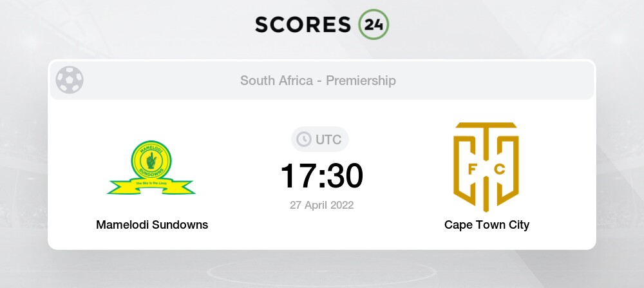
Task: Open the Cape Town City team name link
Action: pyautogui.click(x=486, y=225)
